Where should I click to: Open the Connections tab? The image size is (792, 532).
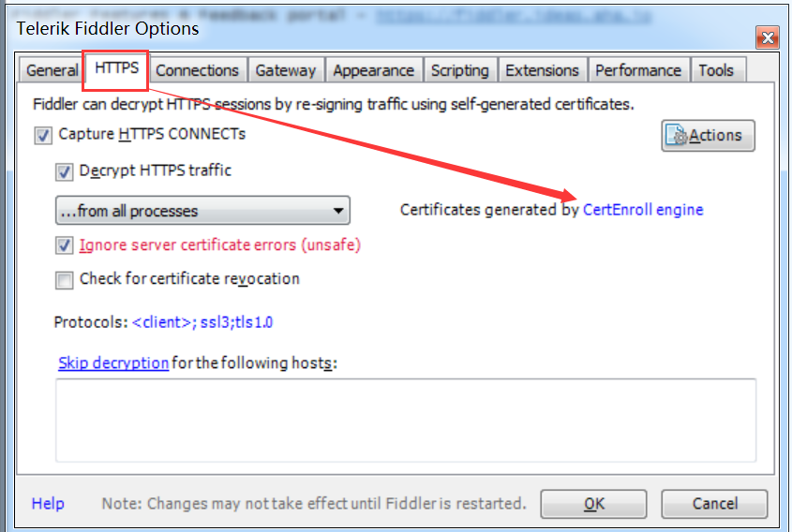click(197, 70)
